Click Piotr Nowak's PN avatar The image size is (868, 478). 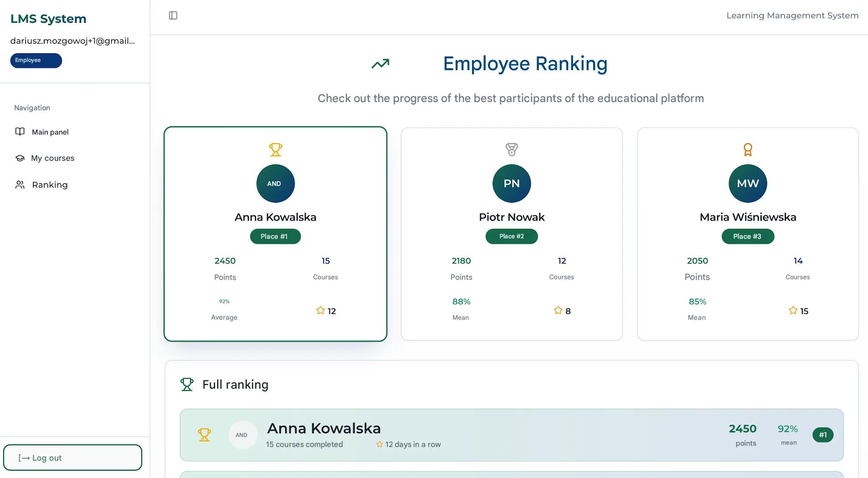[x=512, y=184]
